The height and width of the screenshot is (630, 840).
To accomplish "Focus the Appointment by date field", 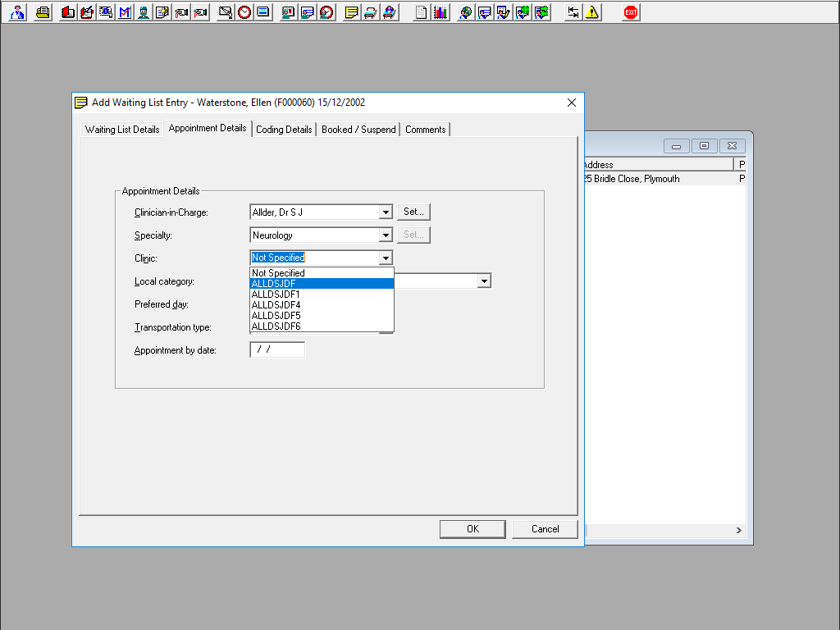I will point(277,349).
